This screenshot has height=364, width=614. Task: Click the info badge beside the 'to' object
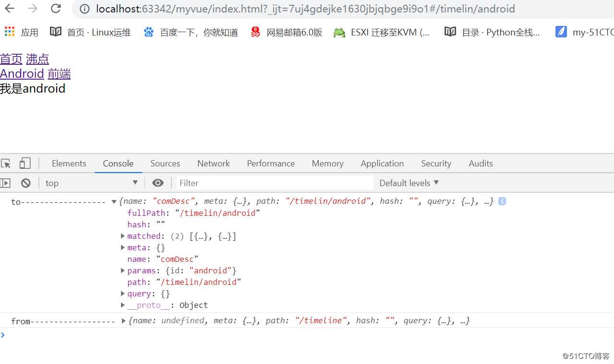point(502,201)
